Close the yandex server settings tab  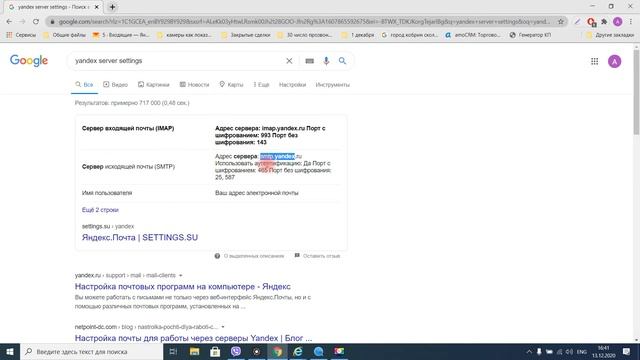[97, 7]
